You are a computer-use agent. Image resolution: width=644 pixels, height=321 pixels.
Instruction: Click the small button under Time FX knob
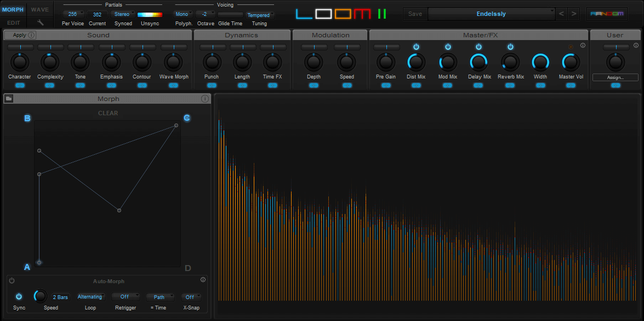click(x=273, y=86)
